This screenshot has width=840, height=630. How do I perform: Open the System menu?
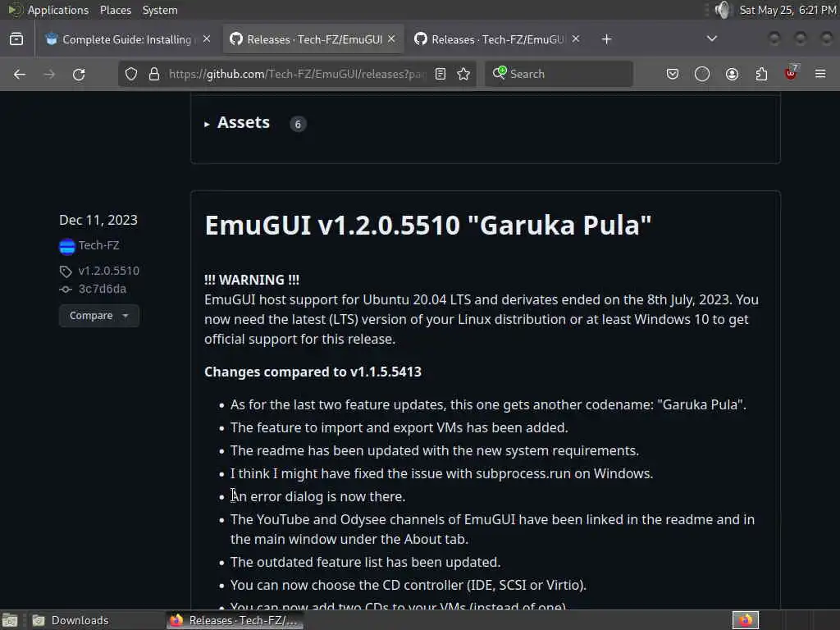[160, 10]
